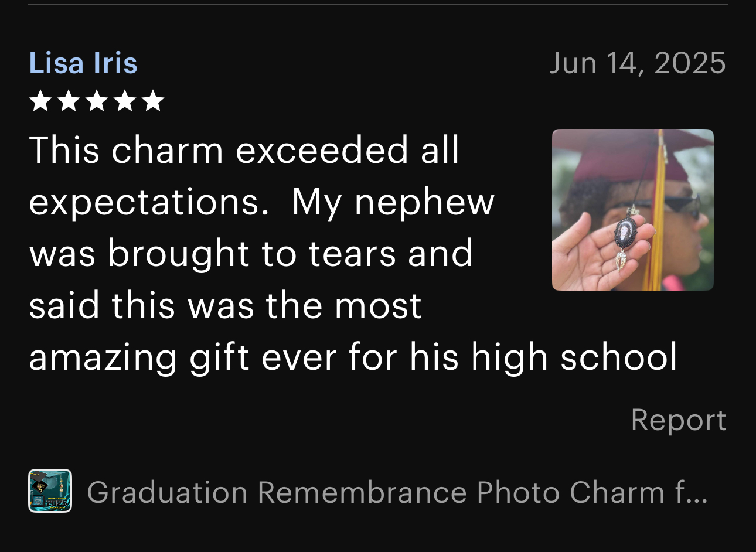Click the line ending "his high school"
This screenshot has height=552, width=756.
pos(353,357)
